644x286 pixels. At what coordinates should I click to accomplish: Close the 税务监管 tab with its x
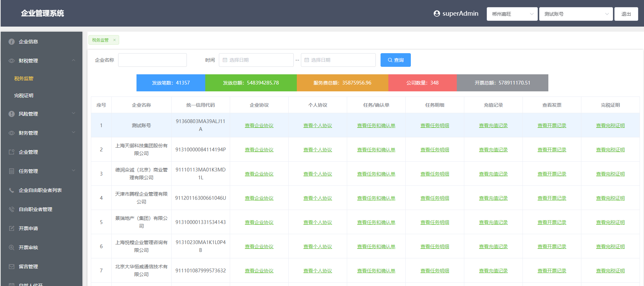point(114,40)
